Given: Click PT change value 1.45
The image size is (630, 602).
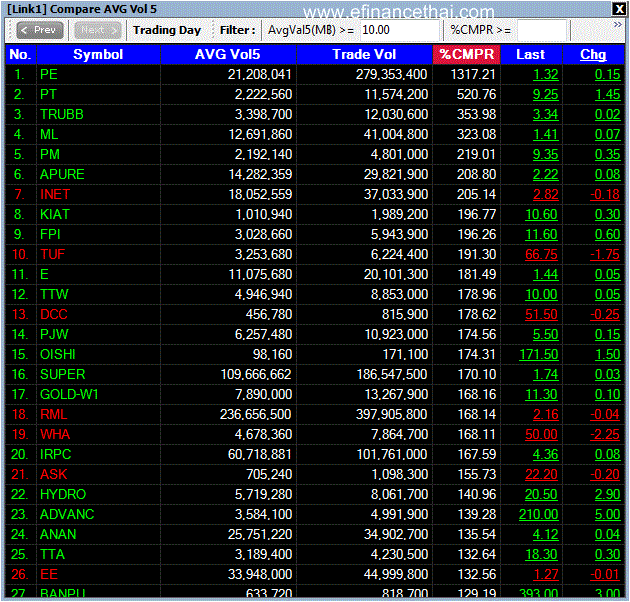Looking at the screenshot, I should 608,94.
